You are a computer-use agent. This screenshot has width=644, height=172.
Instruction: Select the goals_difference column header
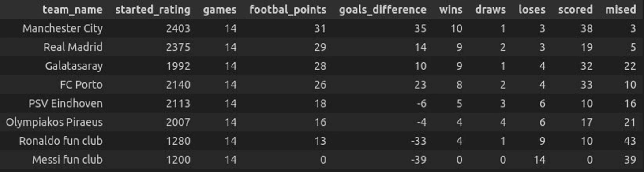pos(382,10)
